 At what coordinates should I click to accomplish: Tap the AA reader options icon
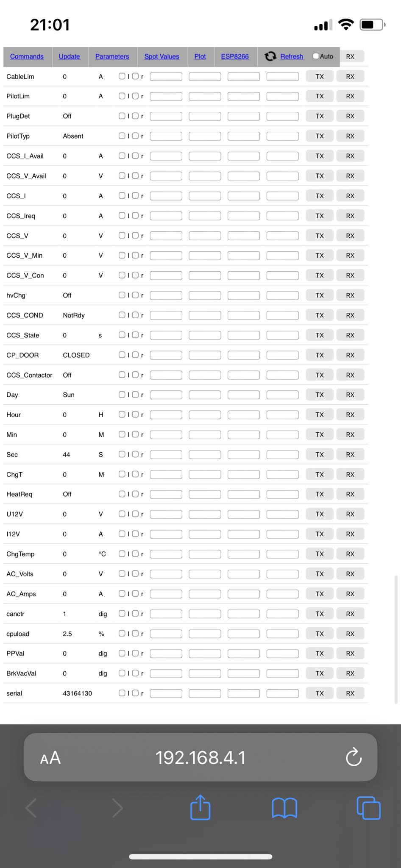coord(50,758)
